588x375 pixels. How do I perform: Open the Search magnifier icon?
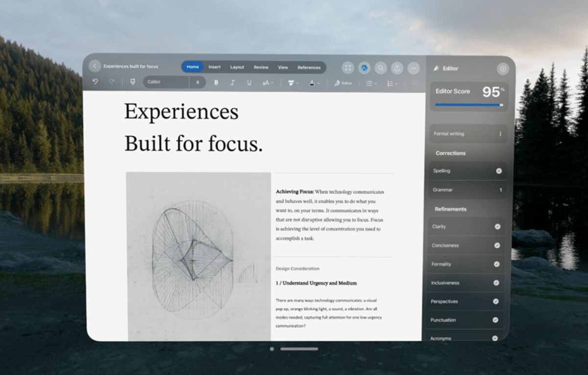pyautogui.click(x=380, y=68)
